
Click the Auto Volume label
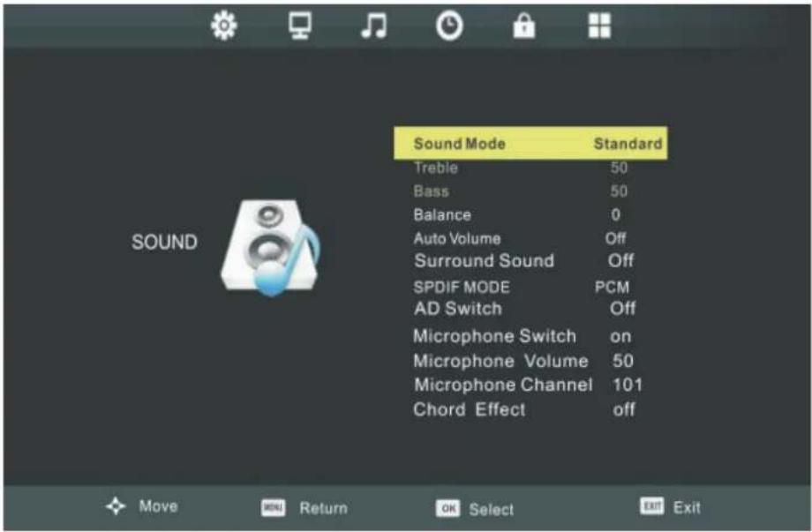pyautogui.click(x=457, y=238)
